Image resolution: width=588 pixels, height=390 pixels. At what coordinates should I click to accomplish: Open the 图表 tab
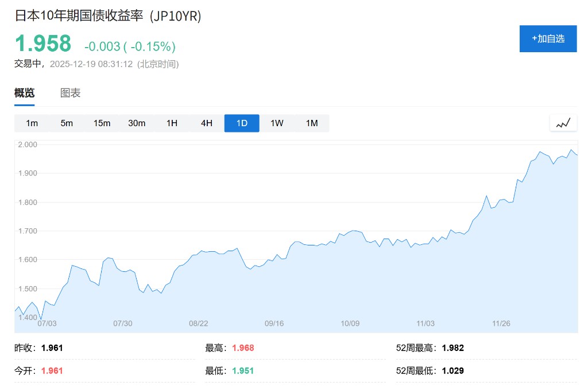pos(71,93)
